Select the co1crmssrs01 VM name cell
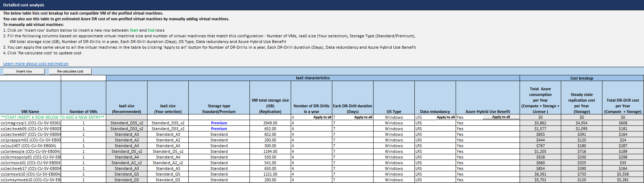This screenshot has height=183, width=644. pos(31,163)
